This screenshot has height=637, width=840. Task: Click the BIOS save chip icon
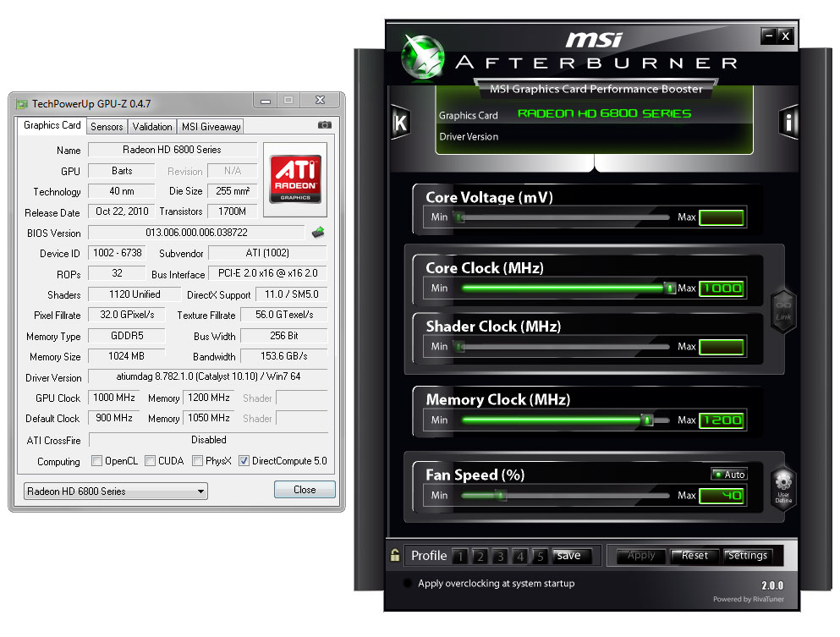[318, 233]
